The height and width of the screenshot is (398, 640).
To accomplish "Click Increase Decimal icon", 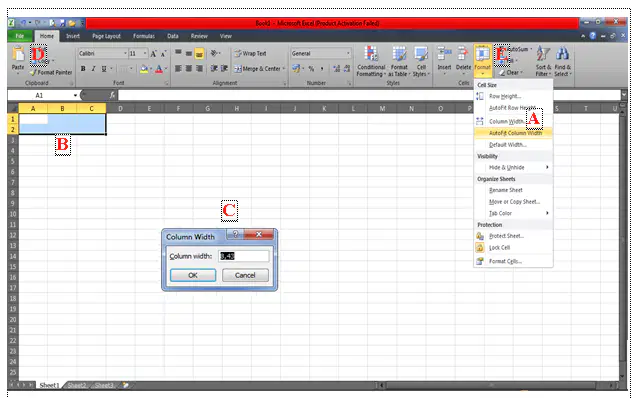I will [336, 69].
